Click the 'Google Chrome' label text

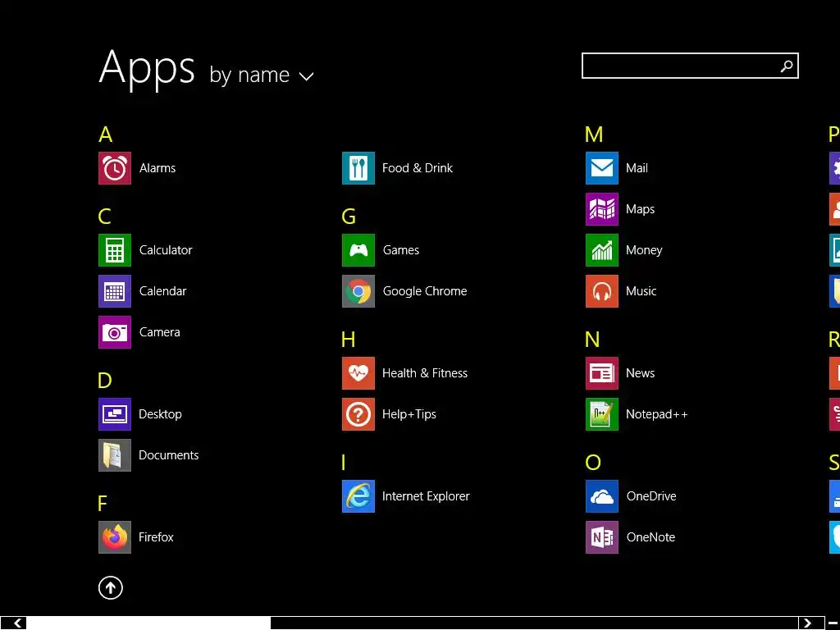425,291
